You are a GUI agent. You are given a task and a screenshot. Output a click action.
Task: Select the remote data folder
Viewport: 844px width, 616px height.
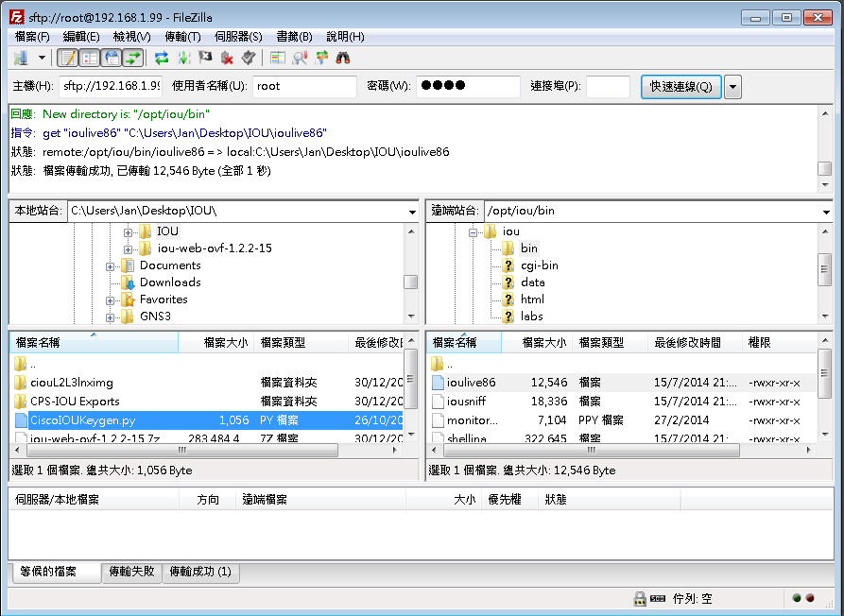pos(532,282)
